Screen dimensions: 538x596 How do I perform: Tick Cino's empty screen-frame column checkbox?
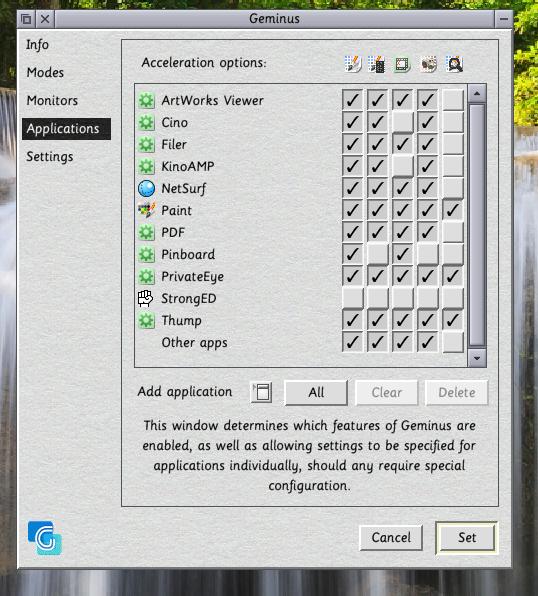point(402,122)
